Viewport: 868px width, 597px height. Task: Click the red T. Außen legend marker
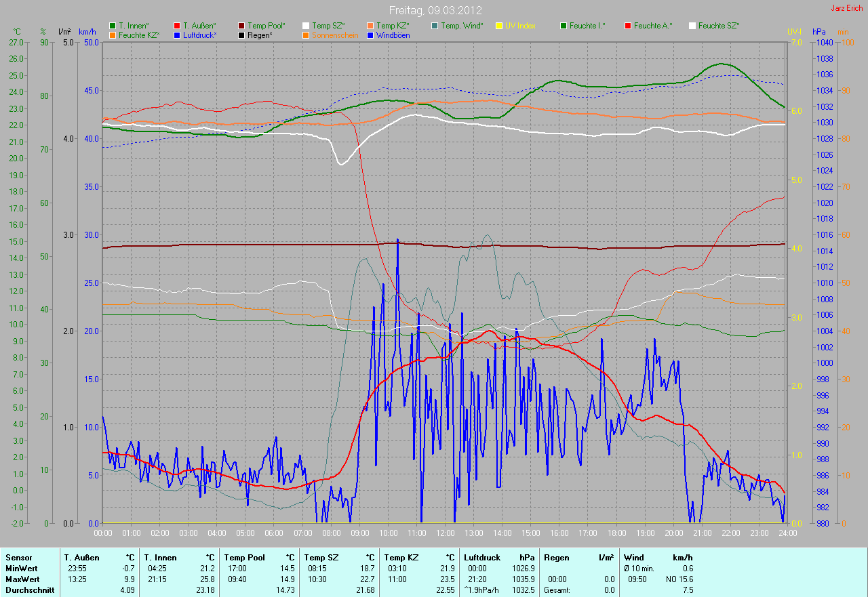tap(177, 26)
